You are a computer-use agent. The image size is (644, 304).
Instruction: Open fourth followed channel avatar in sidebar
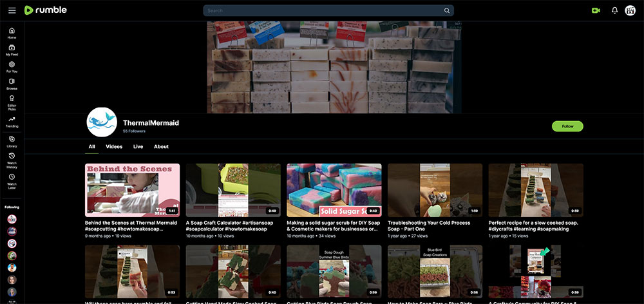click(12, 256)
